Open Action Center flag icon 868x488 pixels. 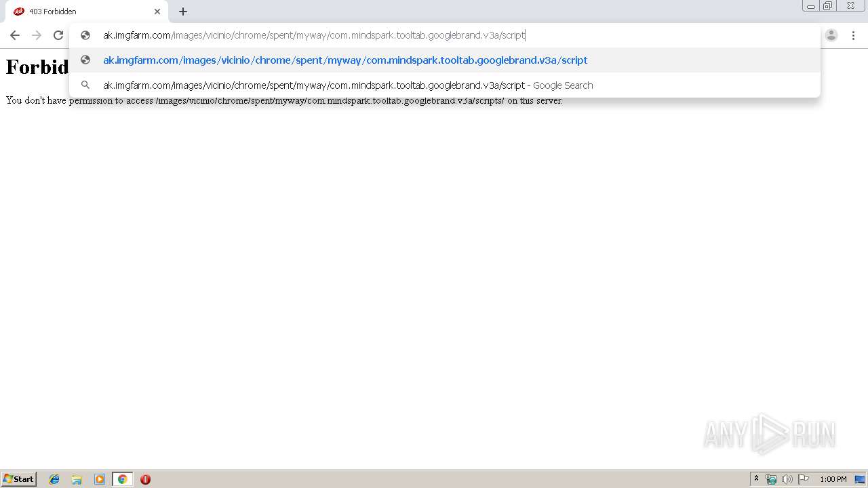[x=804, y=479]
